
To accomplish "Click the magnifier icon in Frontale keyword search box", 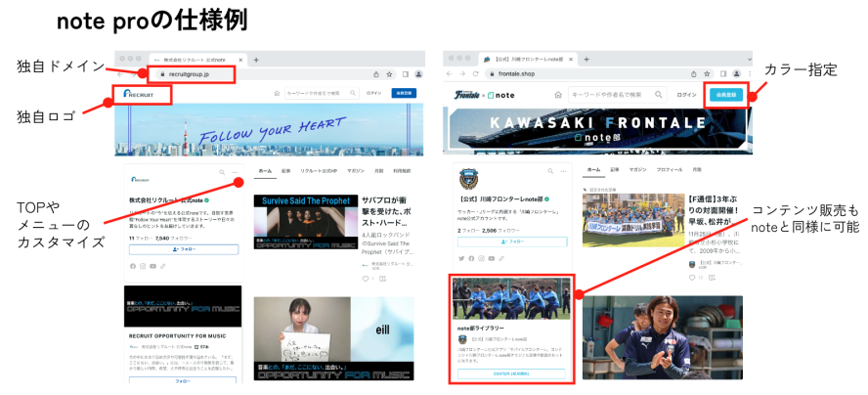I will tap(658, 95).
